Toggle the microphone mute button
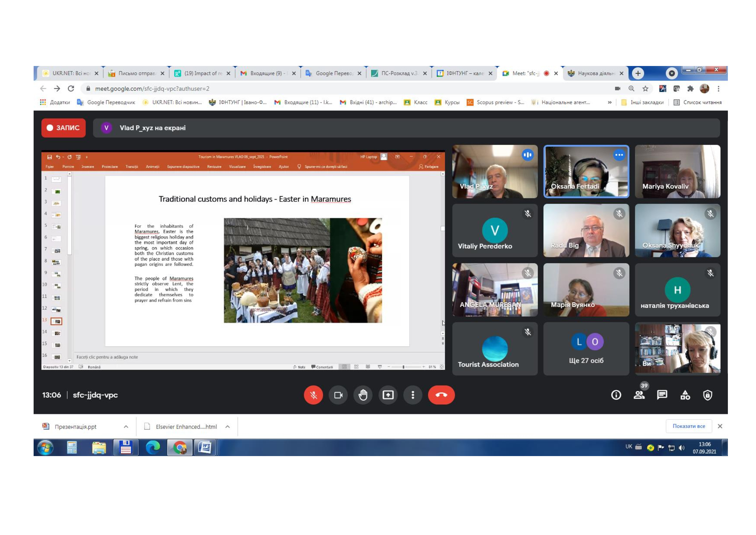The height and width of the screenshot is (535, 756). (313, 395)
